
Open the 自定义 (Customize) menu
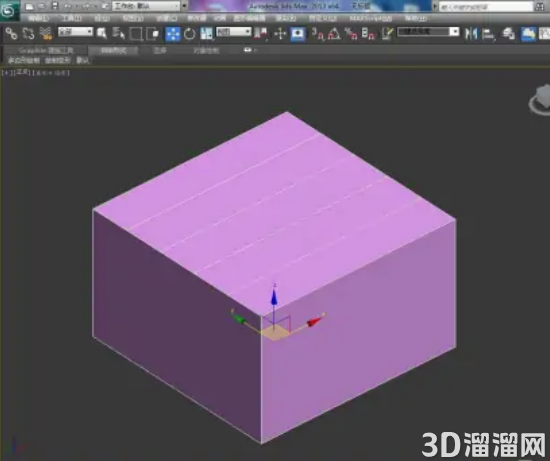(x=323, y=18)
